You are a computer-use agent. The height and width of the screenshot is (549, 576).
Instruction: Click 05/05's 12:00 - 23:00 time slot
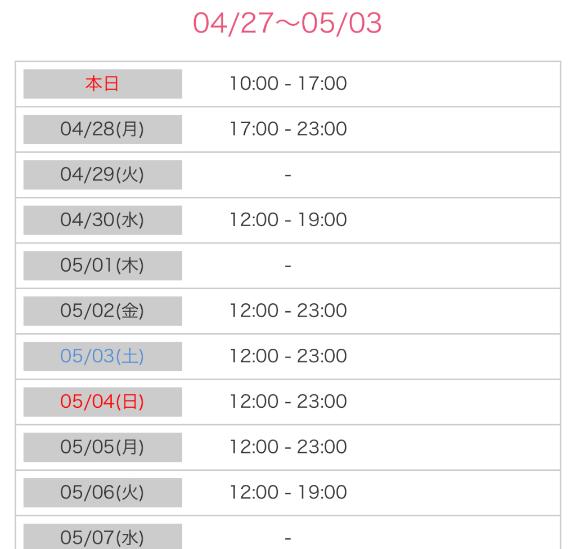[x=288, y=447]
